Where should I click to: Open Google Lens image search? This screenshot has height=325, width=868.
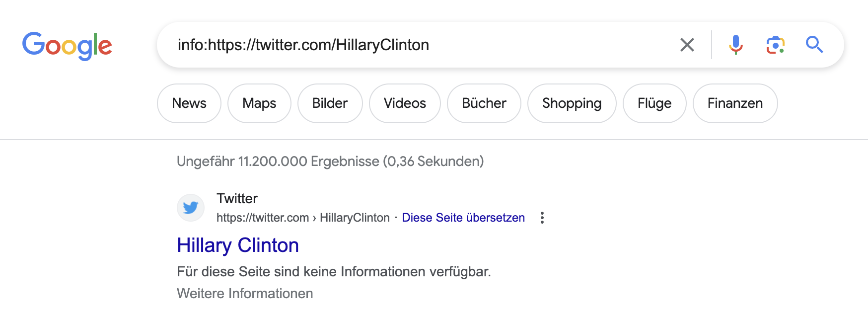[775, 45]
